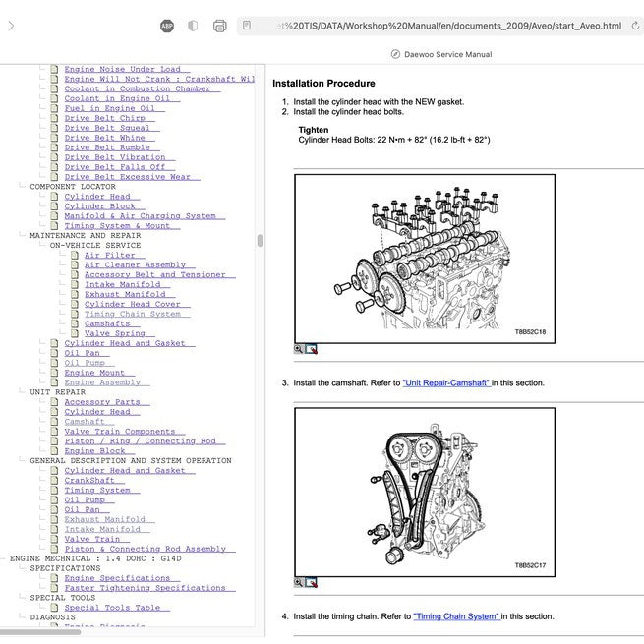Viewport: 644px width, 644px height.
Task: Click the magnifier icon under figure T8B52C18
Action: coord(299,349)
